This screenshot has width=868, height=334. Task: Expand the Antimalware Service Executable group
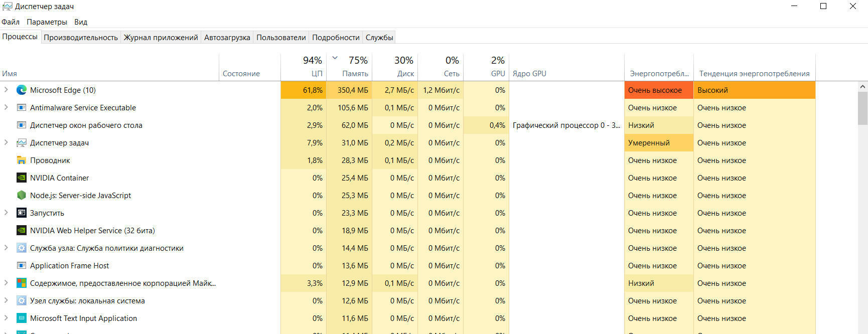(6, 107)
